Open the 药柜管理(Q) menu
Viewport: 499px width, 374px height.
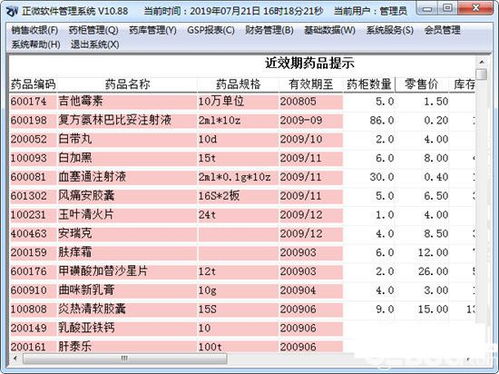[94, 30]
